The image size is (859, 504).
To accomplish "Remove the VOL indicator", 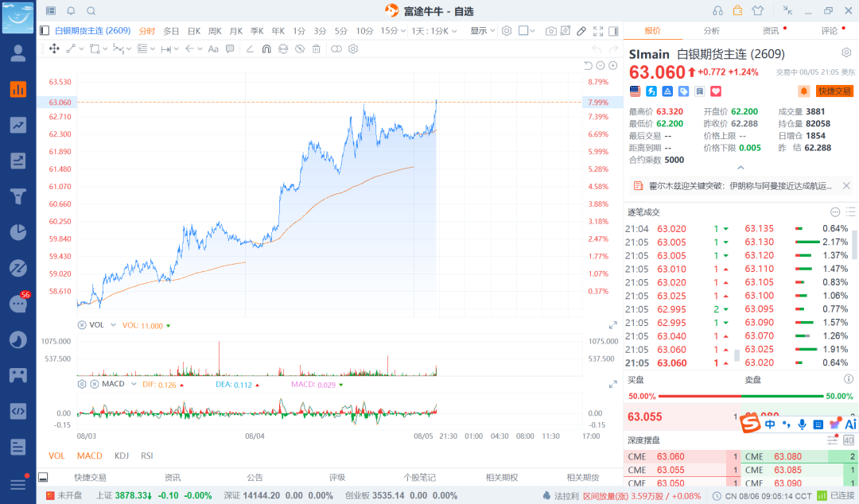I will pyautogui.click(x=82, y=325).
